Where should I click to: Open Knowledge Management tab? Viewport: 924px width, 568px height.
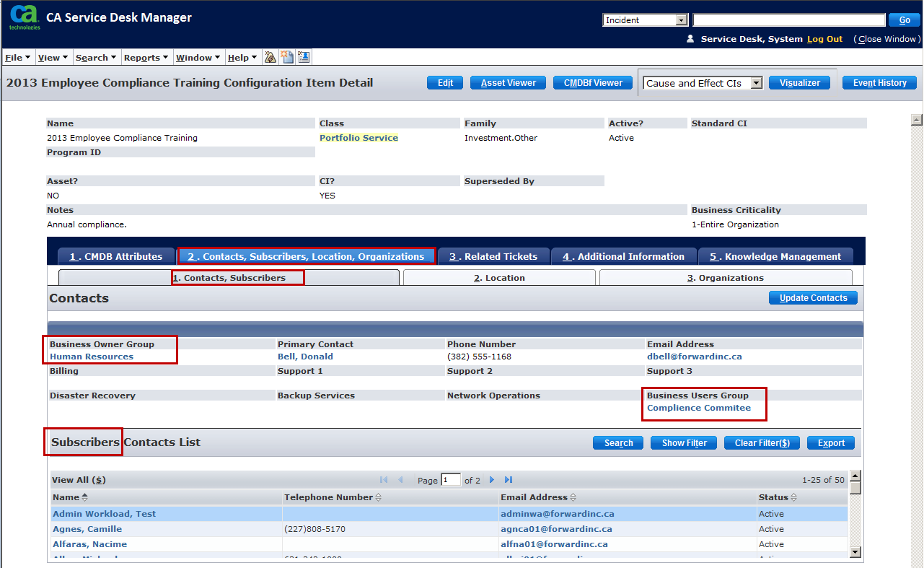(x=775, y=256)
